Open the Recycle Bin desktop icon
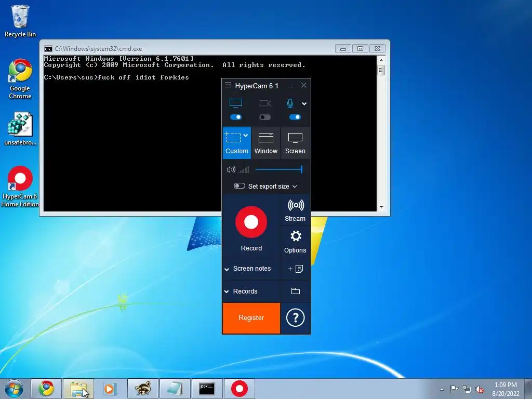Screen dimensions: 532x399 tap(20, 21)
